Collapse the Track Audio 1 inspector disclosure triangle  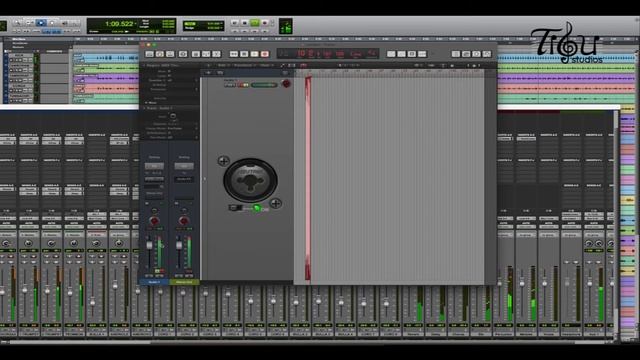pos(144,108)
